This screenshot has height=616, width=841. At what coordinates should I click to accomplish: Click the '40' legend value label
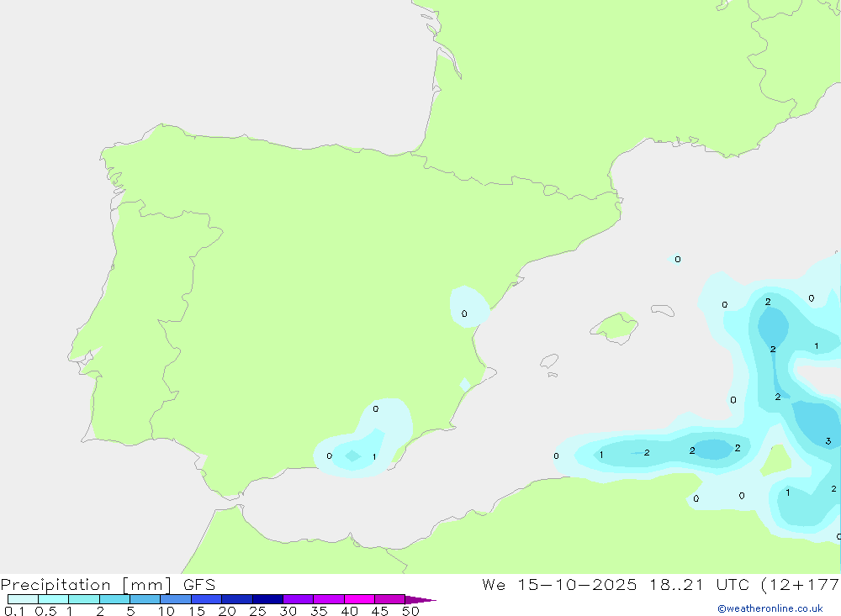[x=349, y=611]
